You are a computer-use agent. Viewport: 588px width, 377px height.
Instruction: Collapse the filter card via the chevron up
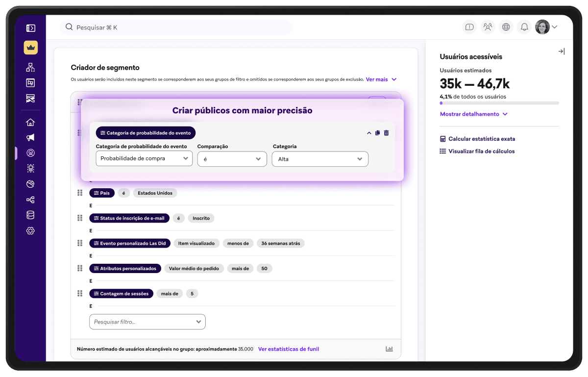tap(369, 132)
